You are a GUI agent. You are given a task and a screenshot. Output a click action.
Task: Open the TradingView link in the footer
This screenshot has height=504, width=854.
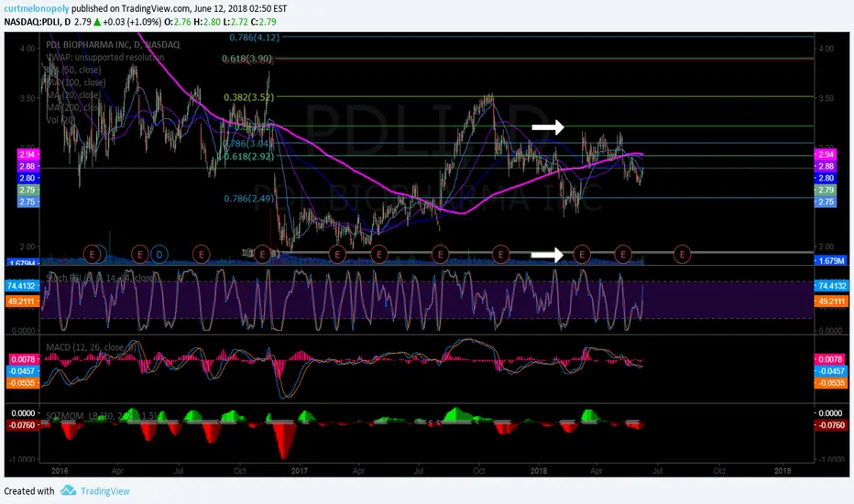pos(105,491)
